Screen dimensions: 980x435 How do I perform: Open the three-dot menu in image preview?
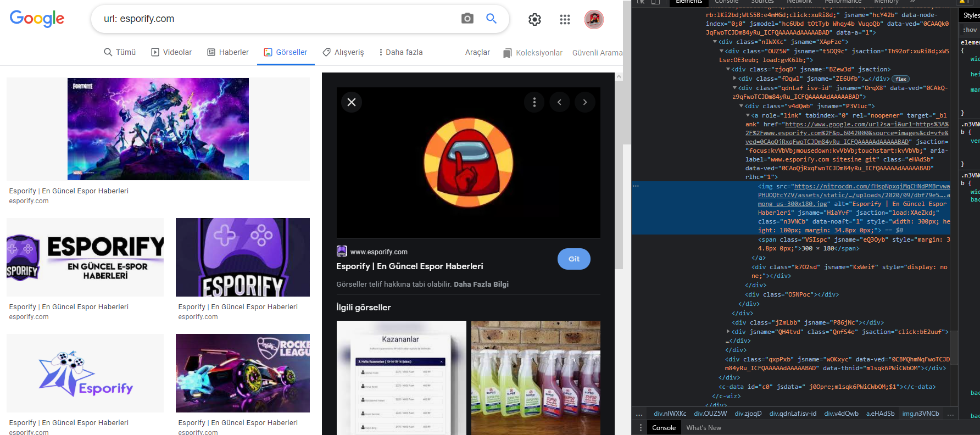click(534, 102)
